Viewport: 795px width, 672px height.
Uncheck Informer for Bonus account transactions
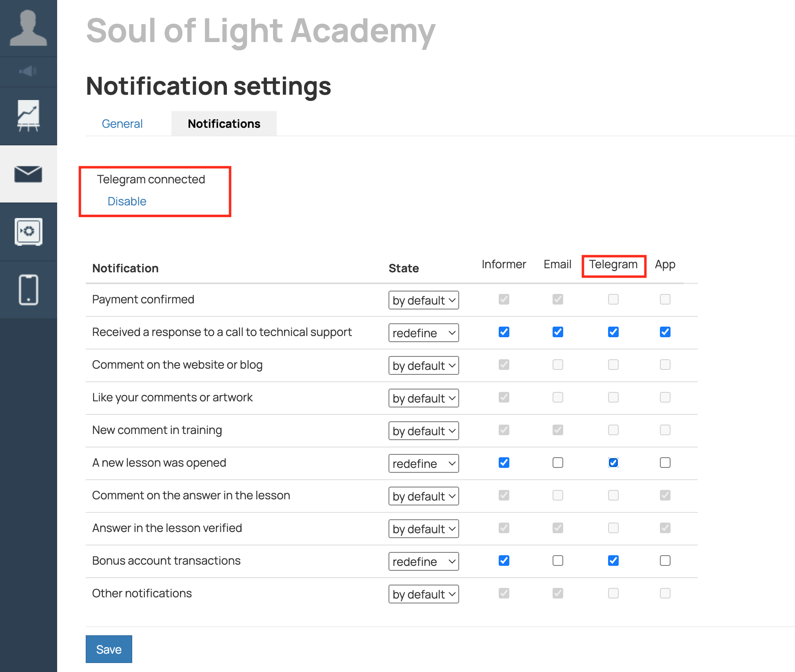pyautogui.click(x=504, y=561)
